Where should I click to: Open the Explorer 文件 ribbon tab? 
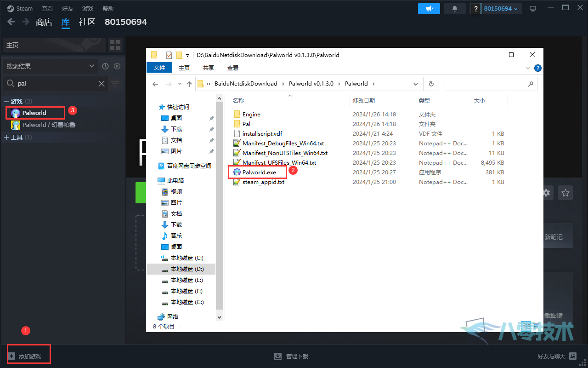159,68
